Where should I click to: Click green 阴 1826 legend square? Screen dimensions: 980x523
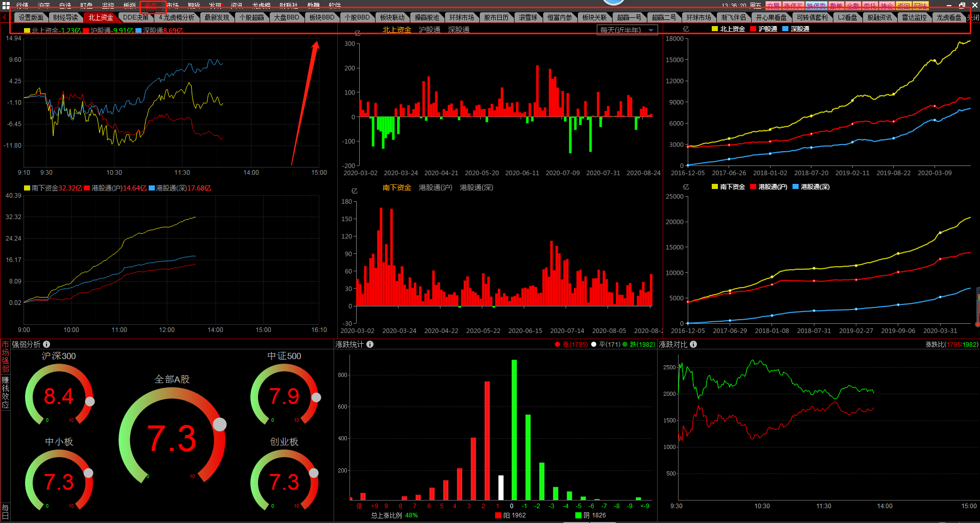click(x=578, y=515)
